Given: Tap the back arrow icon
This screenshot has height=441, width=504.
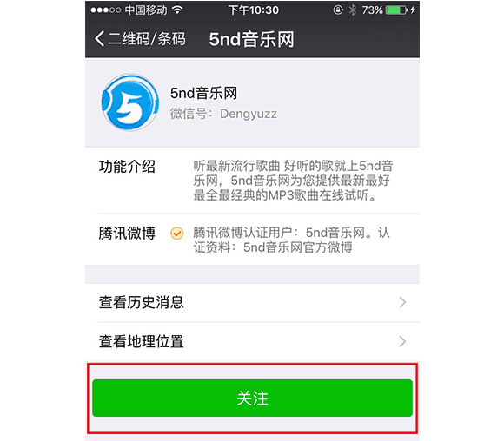Looking at the screenshot, I should [x=99, y=39].
